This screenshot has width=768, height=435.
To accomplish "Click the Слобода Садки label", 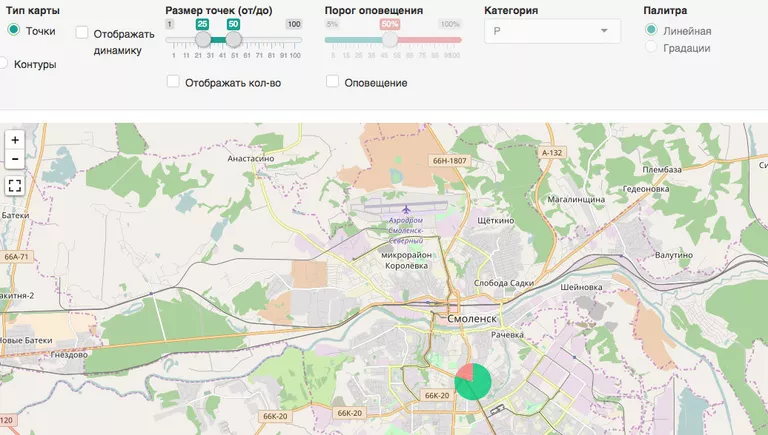I will pos(504,283).
